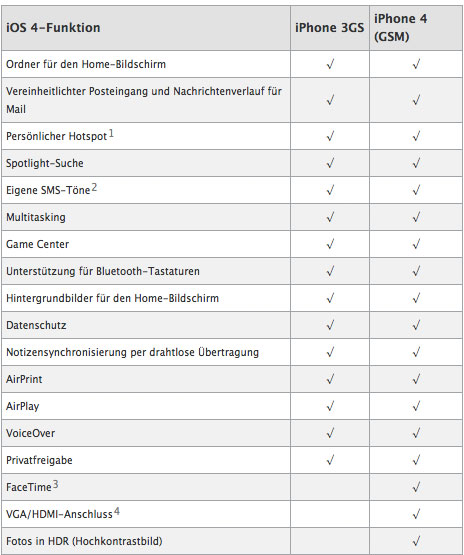
Task: Select the Ordner für den Home-Bildschirm row label
Action: click(86, 64)
